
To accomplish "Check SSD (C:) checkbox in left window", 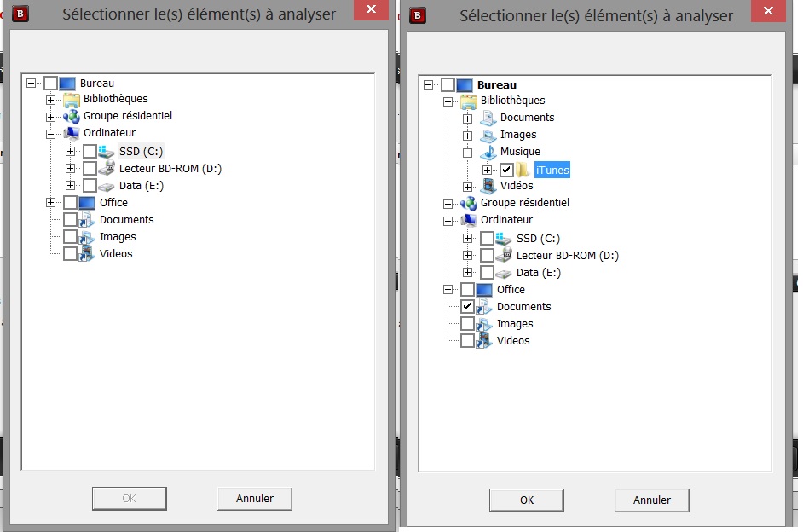I will point(90,151).
